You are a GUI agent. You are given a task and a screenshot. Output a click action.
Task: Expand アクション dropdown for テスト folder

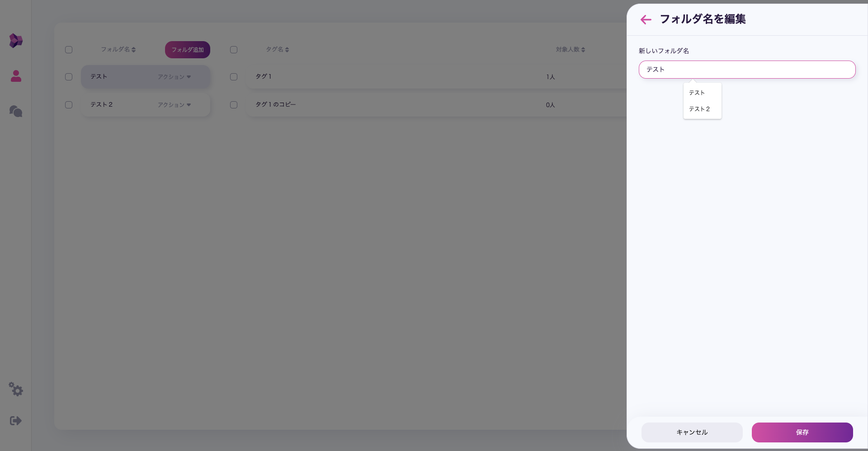(x=174, y=77)
